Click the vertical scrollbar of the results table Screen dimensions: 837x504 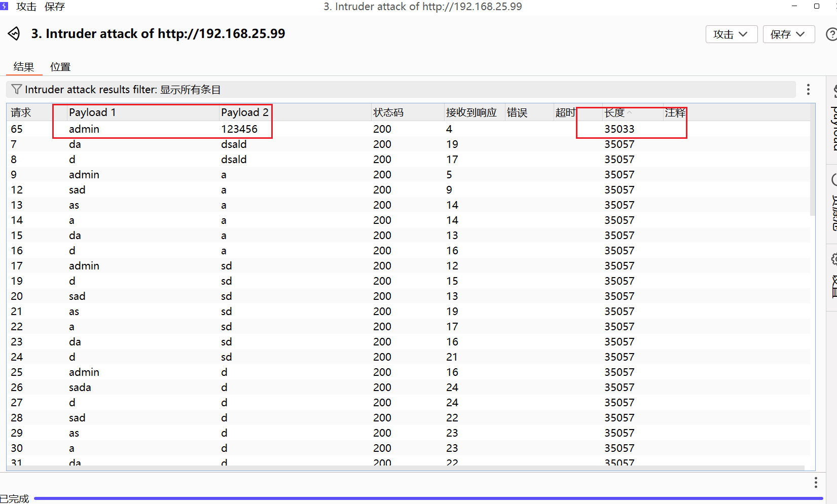pos(812,162)
